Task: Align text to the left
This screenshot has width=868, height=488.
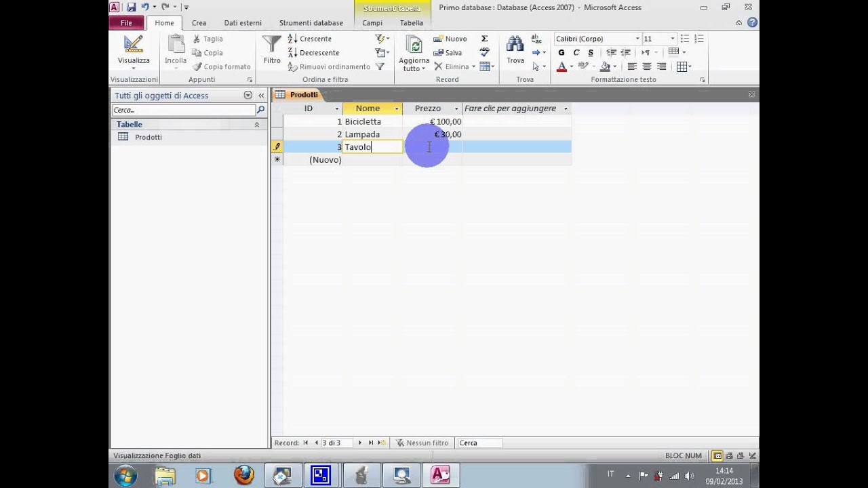Action: coord(632,66)
